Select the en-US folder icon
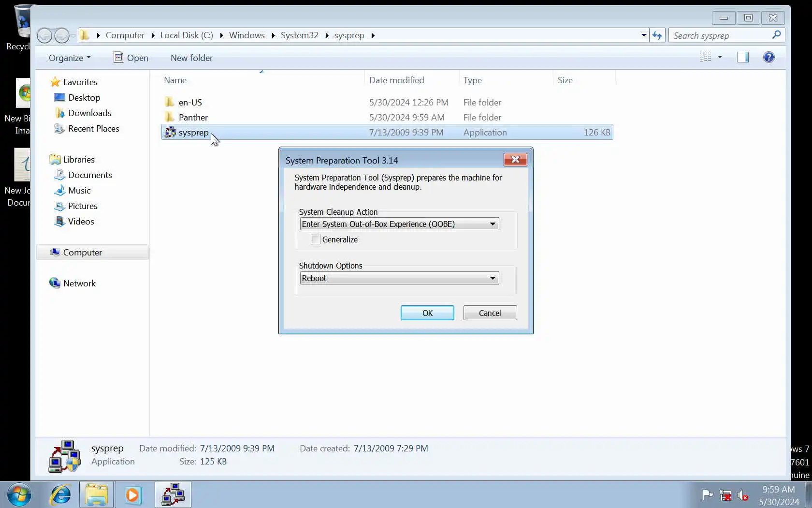812x508 pixels. tap(170, 102)
